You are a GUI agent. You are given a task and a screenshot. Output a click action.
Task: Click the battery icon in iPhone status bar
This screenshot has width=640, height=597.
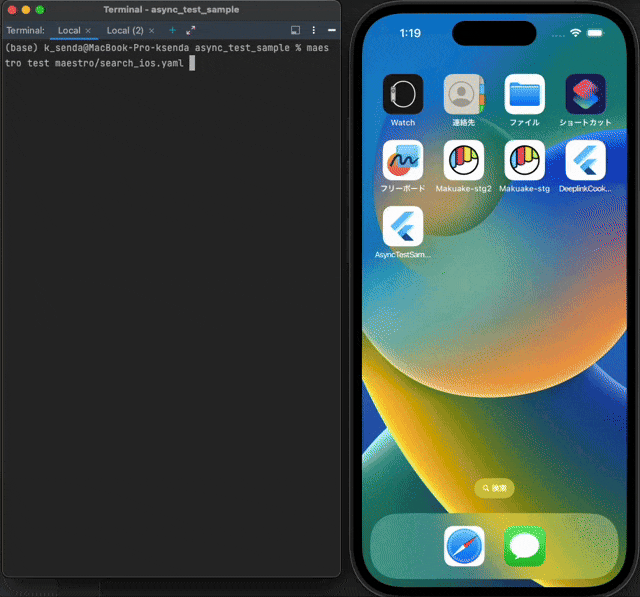(594, 33)
